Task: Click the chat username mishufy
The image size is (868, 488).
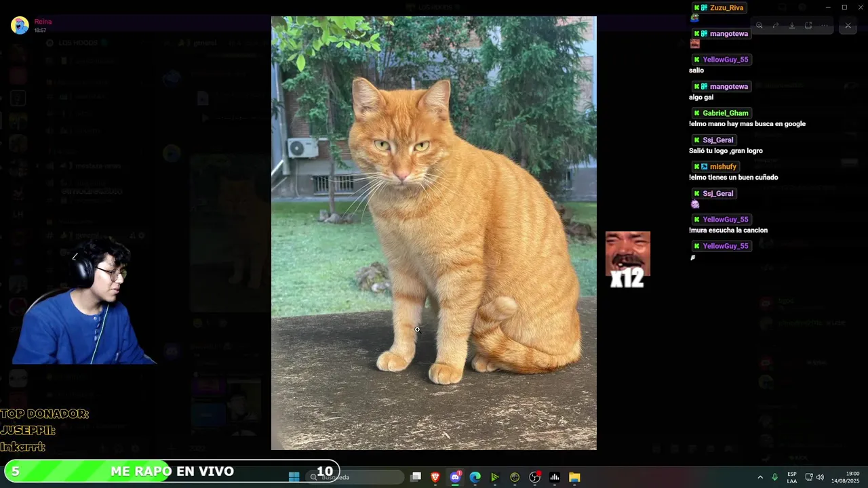Action: (723, 167)
